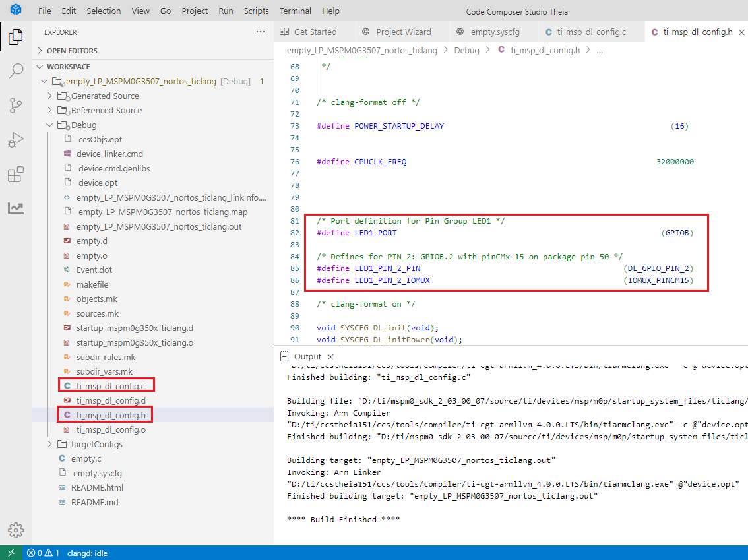Open the Settings gear in activity bar
Image resolution: width=748 pixels, height=560 pixels.
click(x=16, y=530)
